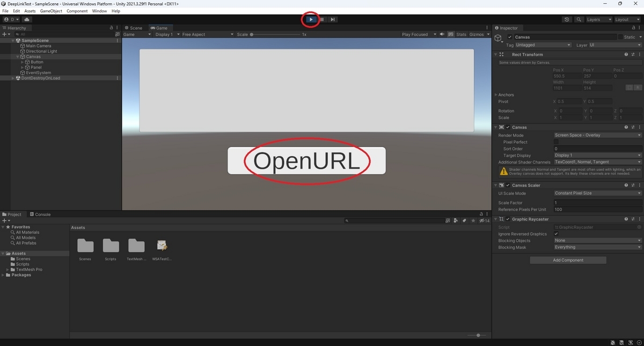Click the star icon to filter favorite assets
The width and height of the screenshot is (644, 346).
[x=473, y=220]
